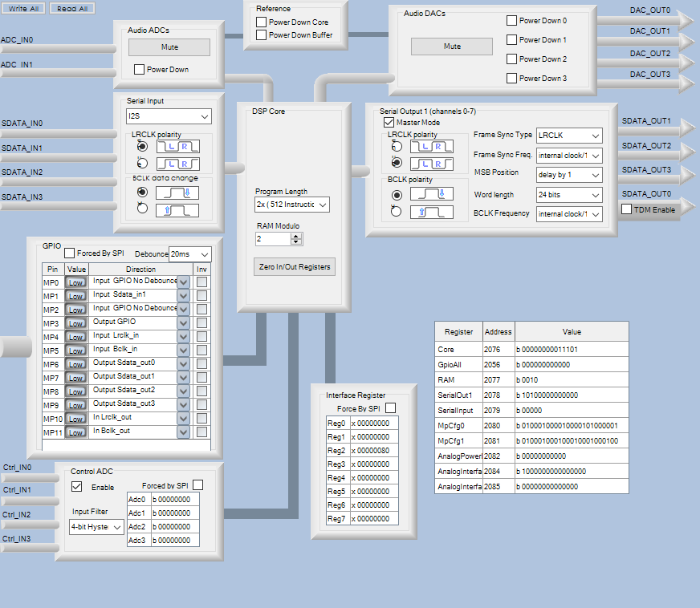Select the first LRCLK polarity radio in Serial Output

point(395,147)
